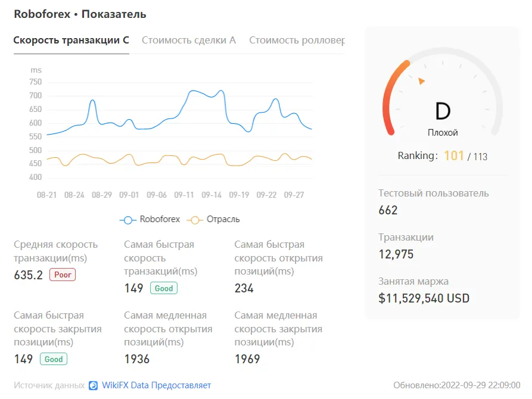Click the 09-11 date on chart axis

coord(184,195)
